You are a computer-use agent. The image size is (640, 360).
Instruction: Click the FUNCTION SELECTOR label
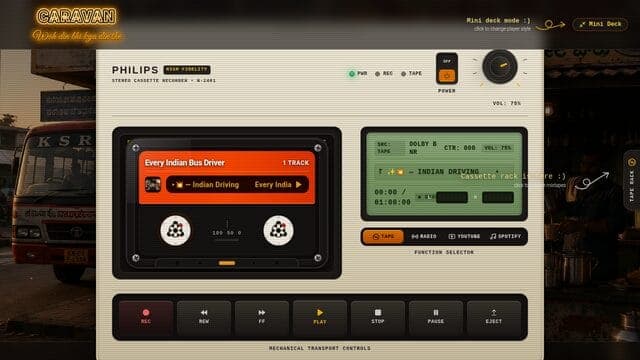point(444,252)
